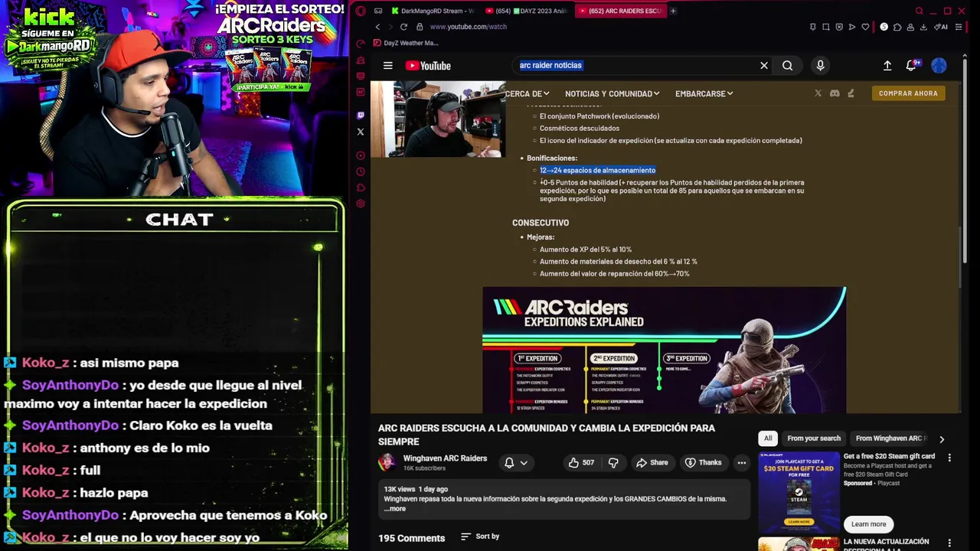Open the AI assistant toolbar icon
980x551 pixels.
coord(941,27)
